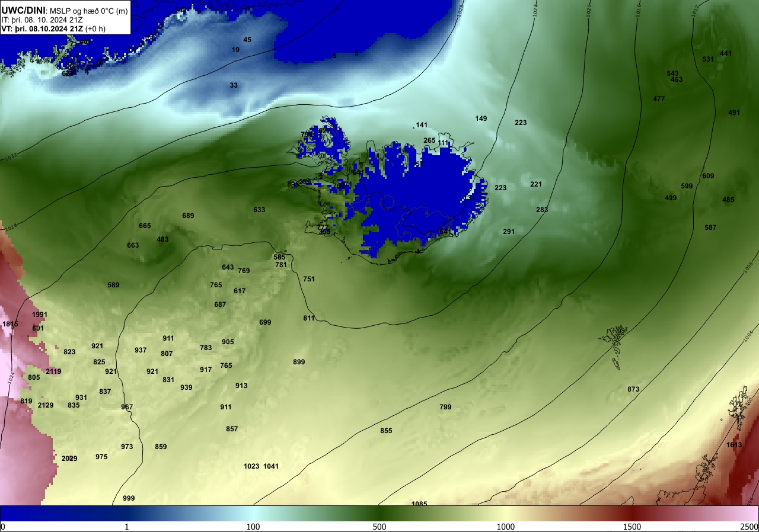Click the value 499

tap(671, 198)
